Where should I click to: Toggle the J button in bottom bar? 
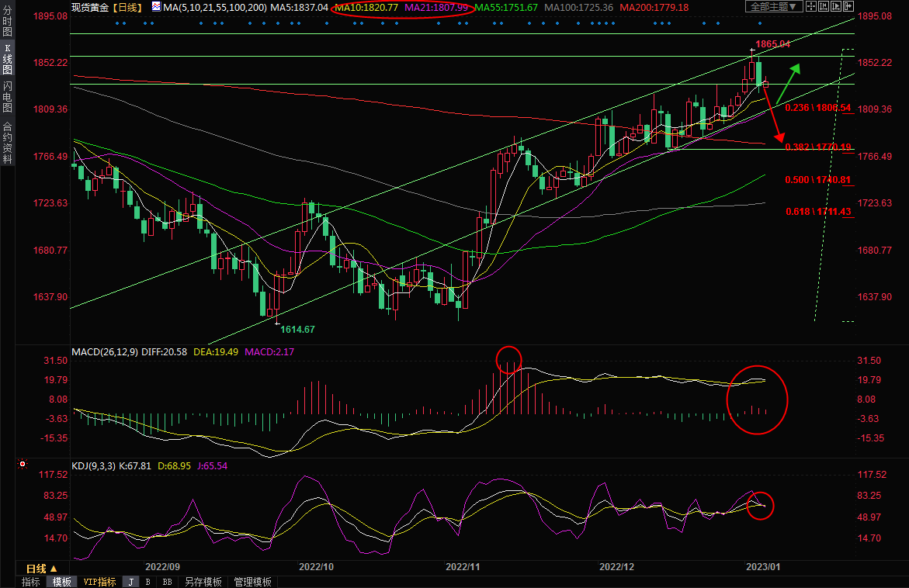point(130,582)
